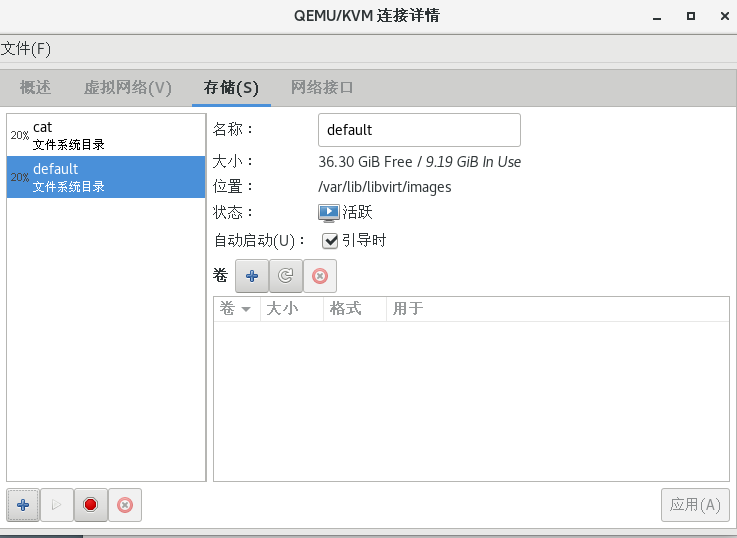Sort by the 大小 column header

292,309
